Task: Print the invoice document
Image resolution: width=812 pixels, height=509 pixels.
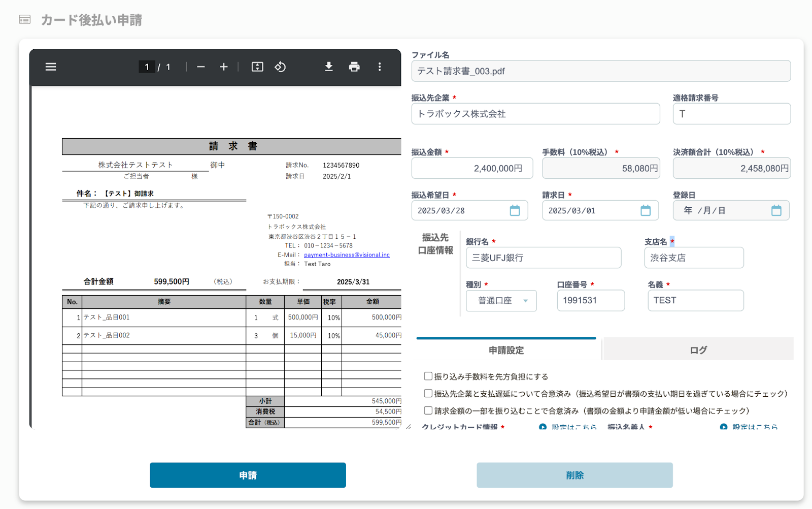Action: (x=354, y=67)
